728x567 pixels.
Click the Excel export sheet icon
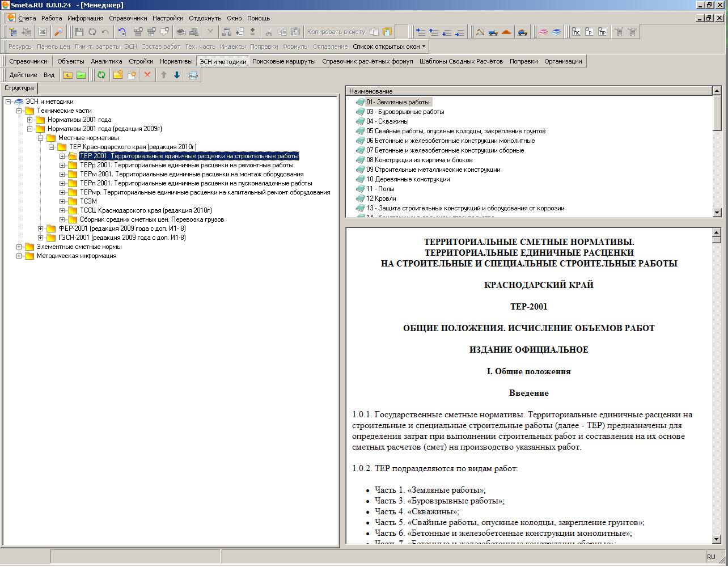click(43, 32)
